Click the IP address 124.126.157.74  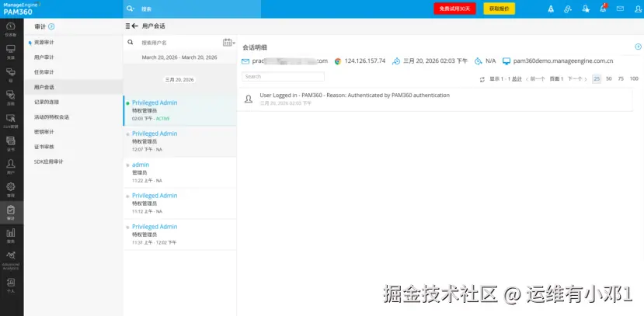pos(364,61)
